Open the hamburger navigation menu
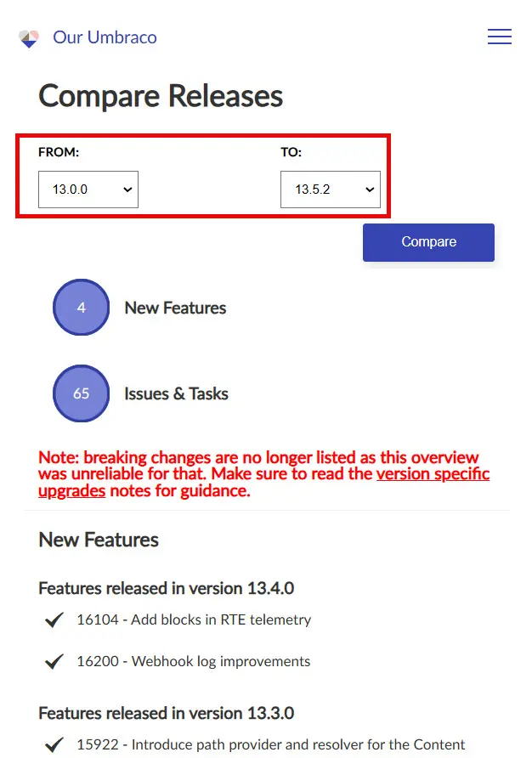The image size is (532, 758). click(500, 37)
